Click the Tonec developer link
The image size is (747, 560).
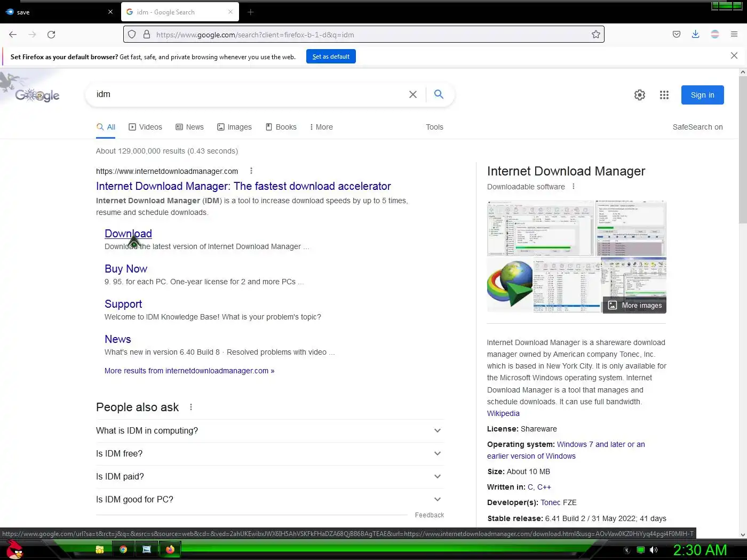click(x=551, y=502)
